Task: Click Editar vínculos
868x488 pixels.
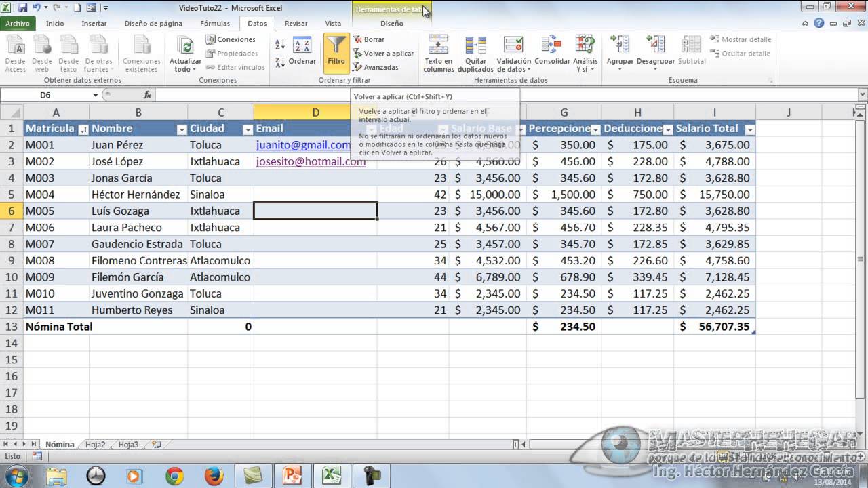Action: 235,67
